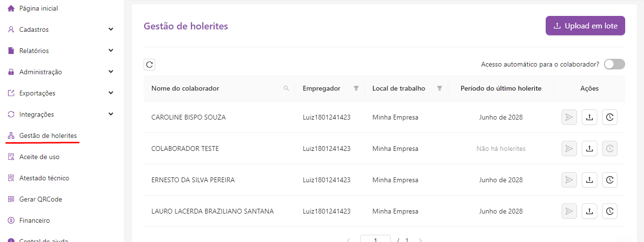Open the Financeiro section

(x=34, y=220)
